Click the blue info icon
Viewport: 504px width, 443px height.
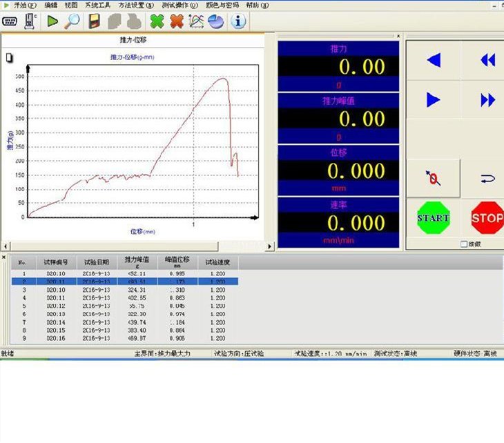pyautogui.click(x=238, y=21)
